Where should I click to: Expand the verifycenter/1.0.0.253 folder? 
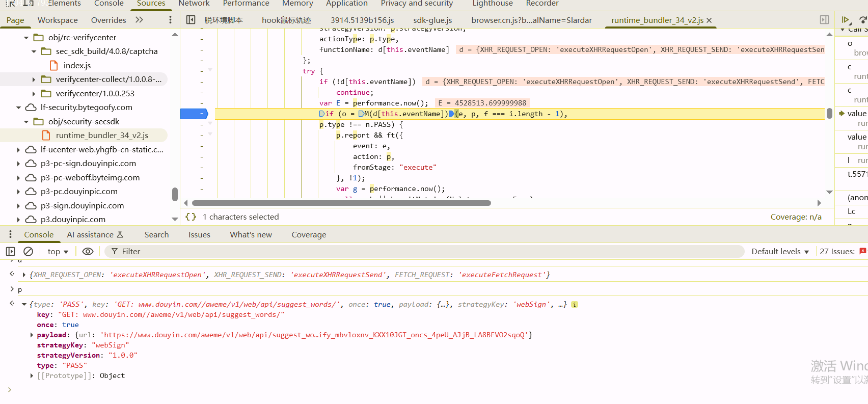pos(34,94)
